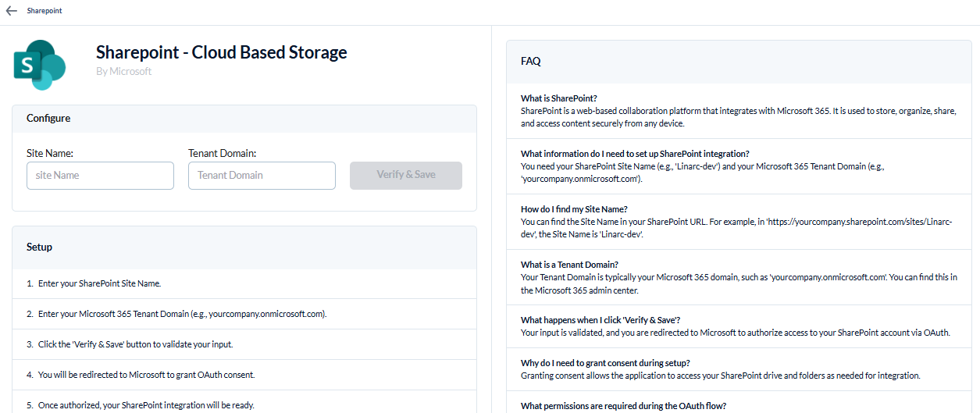This screenshot has width=980, height=413.
Task: Click 'How do I find my Site Name?'
Action: click(574, 209)
